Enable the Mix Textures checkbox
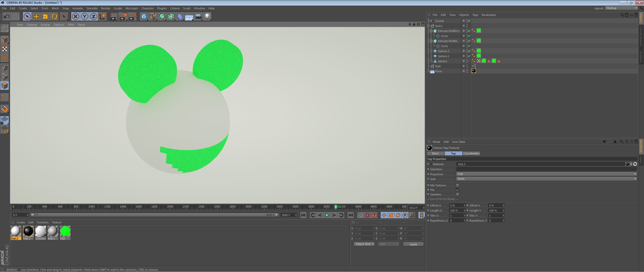The height and width of the screenshot is (272, 644). coord(458,185)
